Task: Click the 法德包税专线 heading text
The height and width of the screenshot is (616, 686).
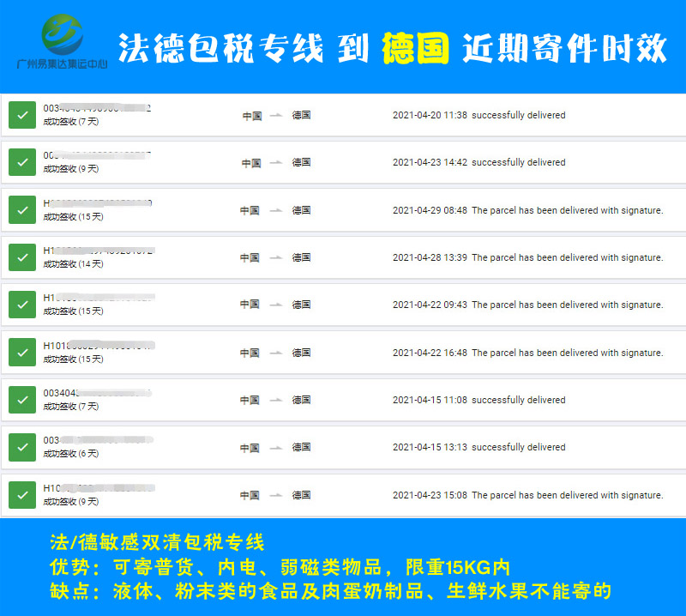Action: tap(220, 48)
